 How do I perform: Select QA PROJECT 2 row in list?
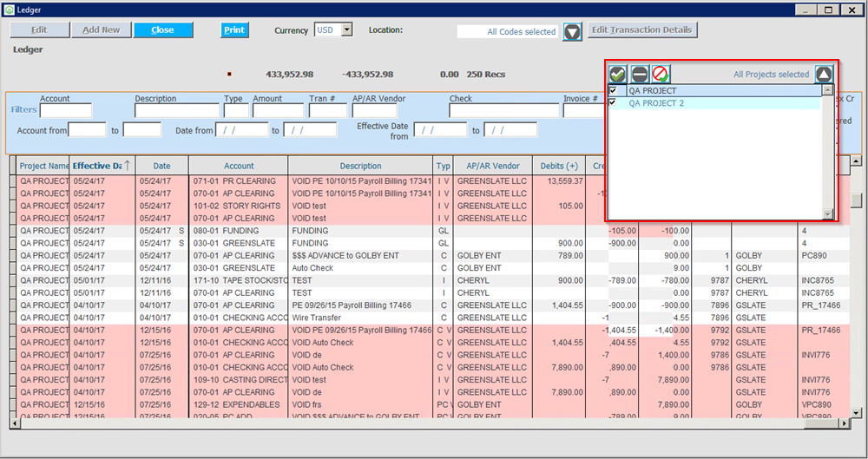[714, 103]
